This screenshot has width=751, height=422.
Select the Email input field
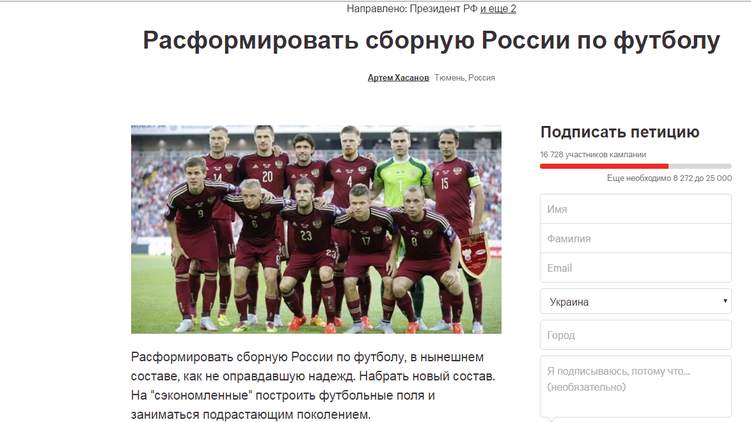tap(636, 268)
